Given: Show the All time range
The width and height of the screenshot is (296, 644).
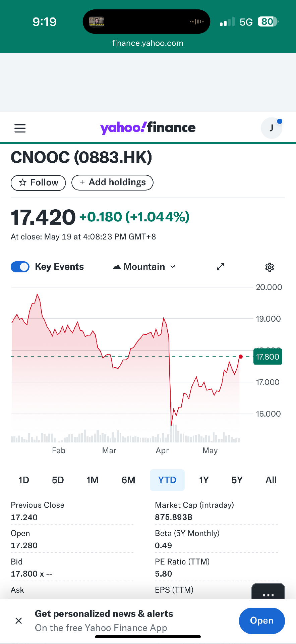Looking at the screenshot, I should pos(271,480).
